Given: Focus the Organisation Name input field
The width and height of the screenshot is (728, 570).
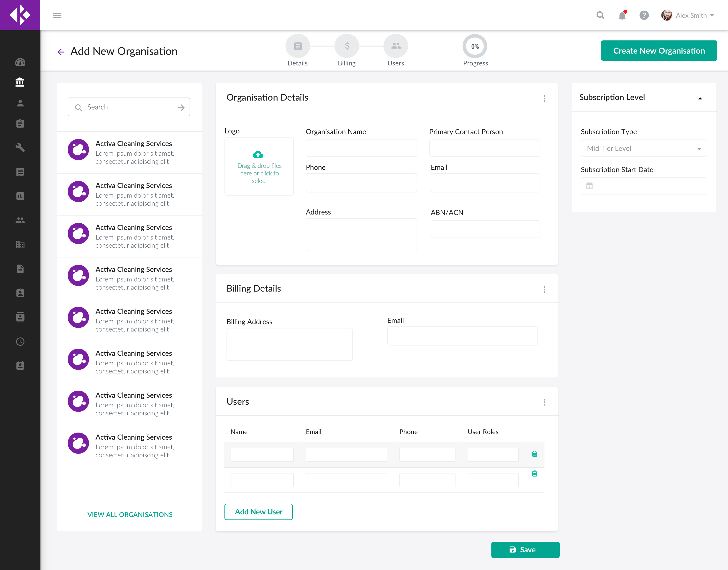Looking at the screenshot, I should coord(361,148).
